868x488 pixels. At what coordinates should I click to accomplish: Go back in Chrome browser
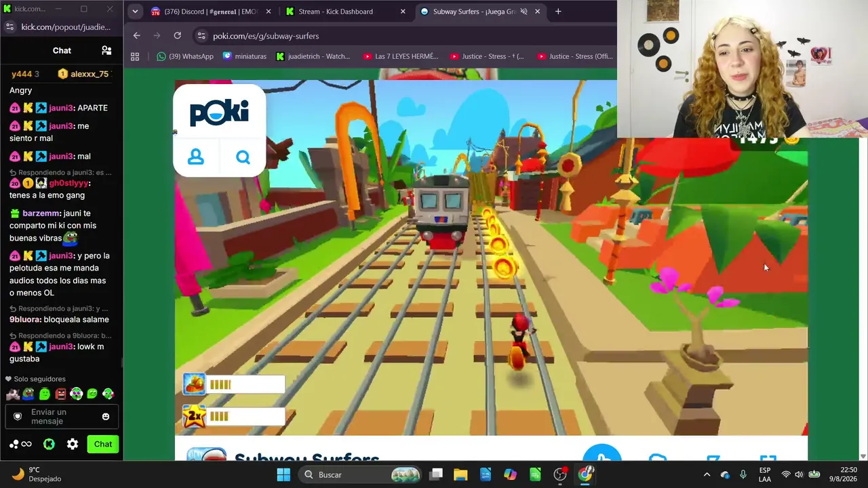click(x=137, y=36)
